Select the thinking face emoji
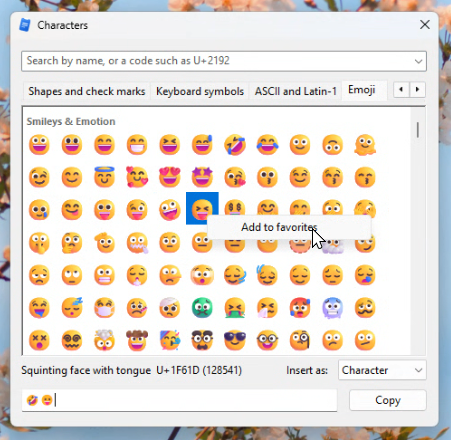 tap(72, 242)
